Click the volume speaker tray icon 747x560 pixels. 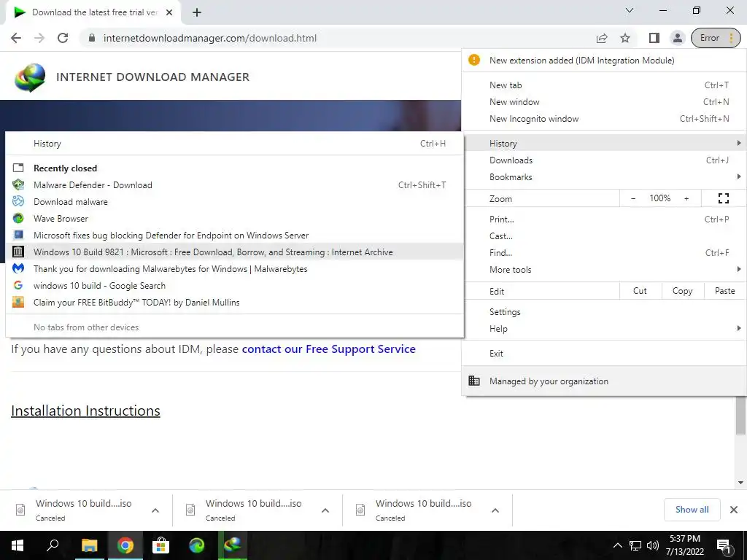tap(653, 545)
